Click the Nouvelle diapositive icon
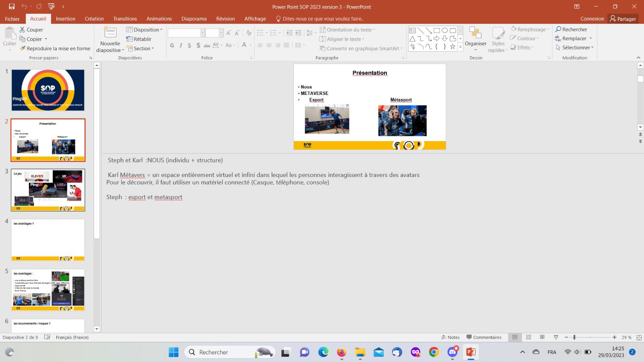644x362 pixels. pyautogui.click(x=110, y=33)
